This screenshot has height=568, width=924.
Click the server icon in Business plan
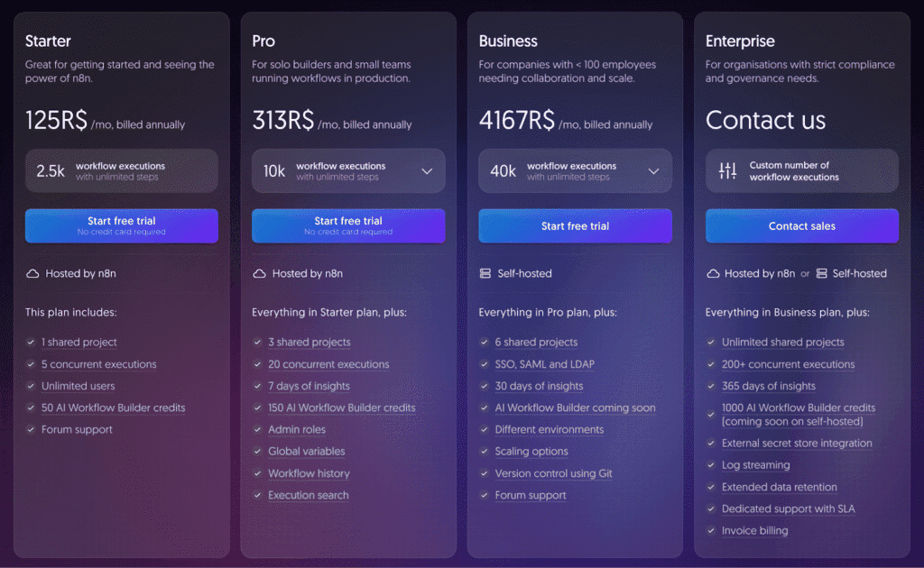click(x=485, y=273)
